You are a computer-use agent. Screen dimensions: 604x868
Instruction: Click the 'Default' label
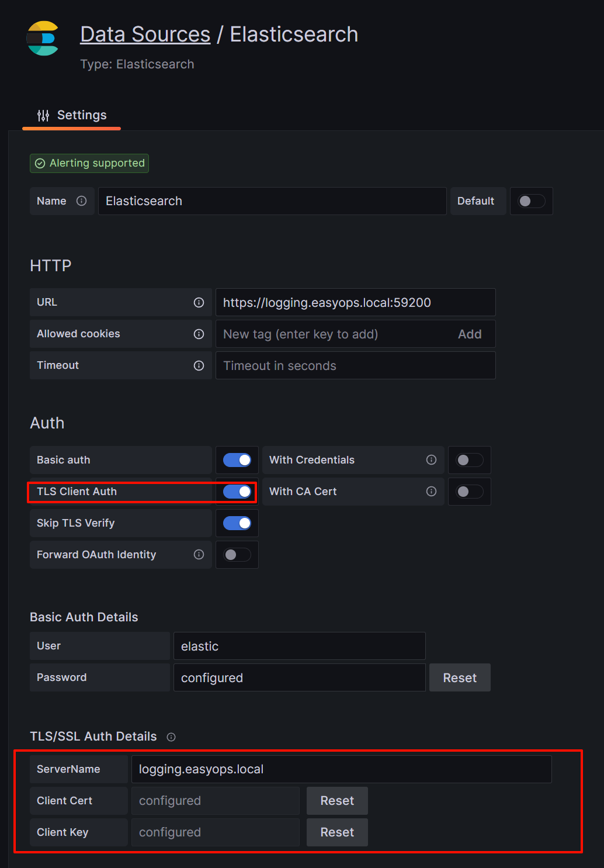[475, 201]
